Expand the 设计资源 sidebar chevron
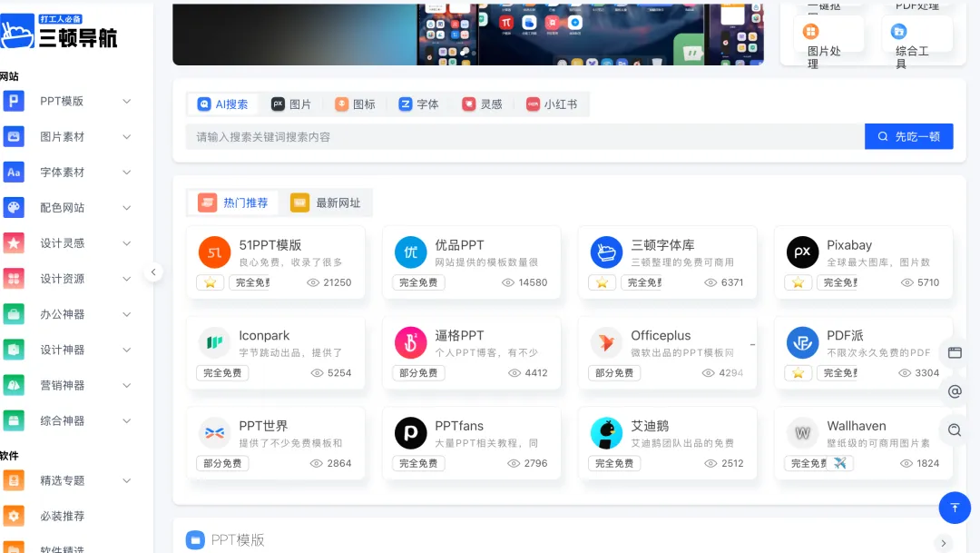Screen dimensions: 980x553 pos(126,279)
